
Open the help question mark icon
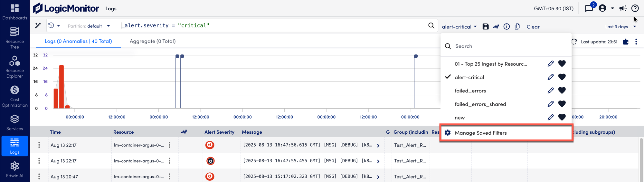coord(635,8)
